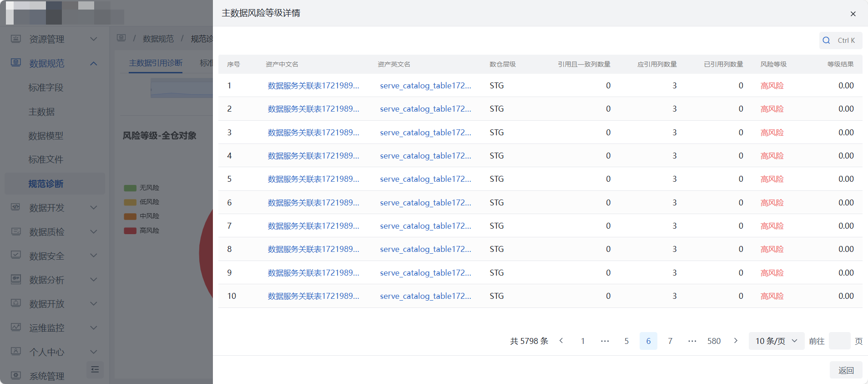The image size is (868, 384).
Task: Expand the 数据开放 menu chevron
Action: (x=94, y=304)
